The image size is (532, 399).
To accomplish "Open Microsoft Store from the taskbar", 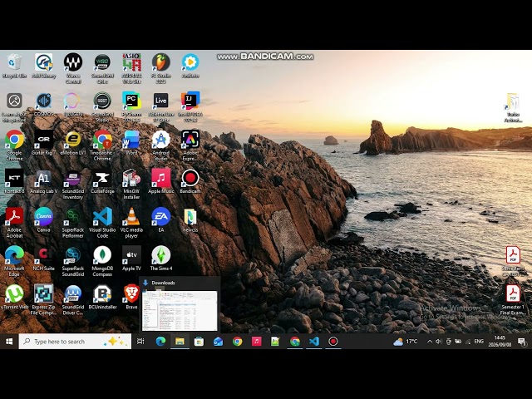I will click(199, 342).
